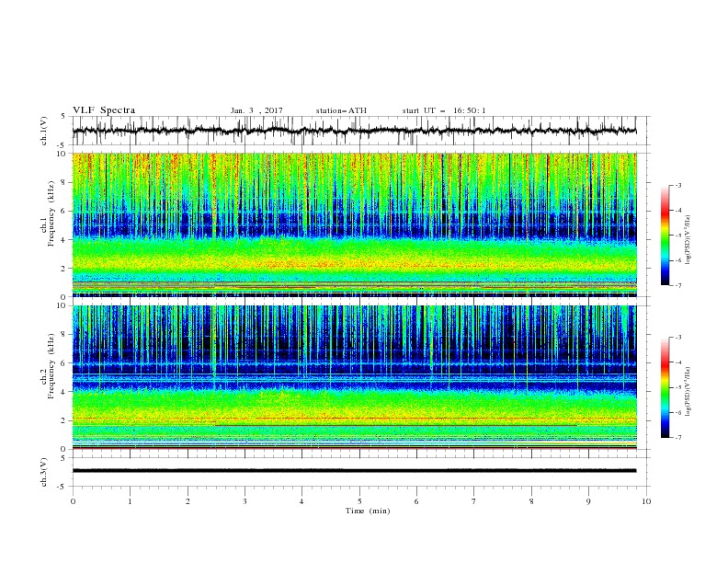
Task: Click the bottom time axis tick label "9"
Action: tap(588, 501)
